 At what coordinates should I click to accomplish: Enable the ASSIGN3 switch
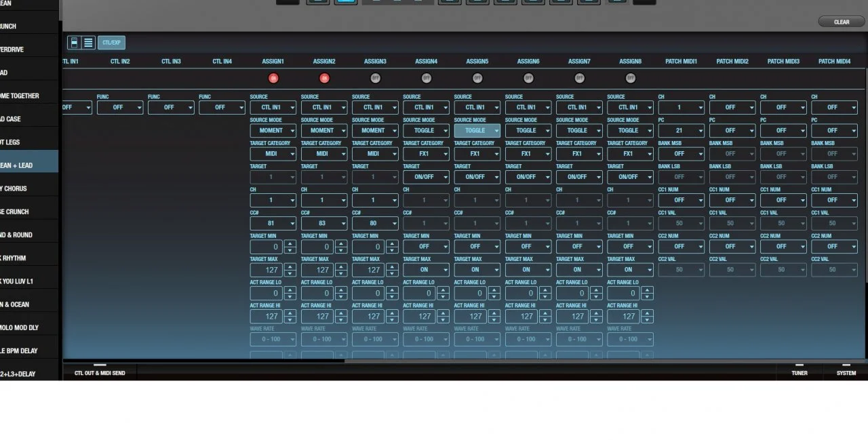pos(375,78)
